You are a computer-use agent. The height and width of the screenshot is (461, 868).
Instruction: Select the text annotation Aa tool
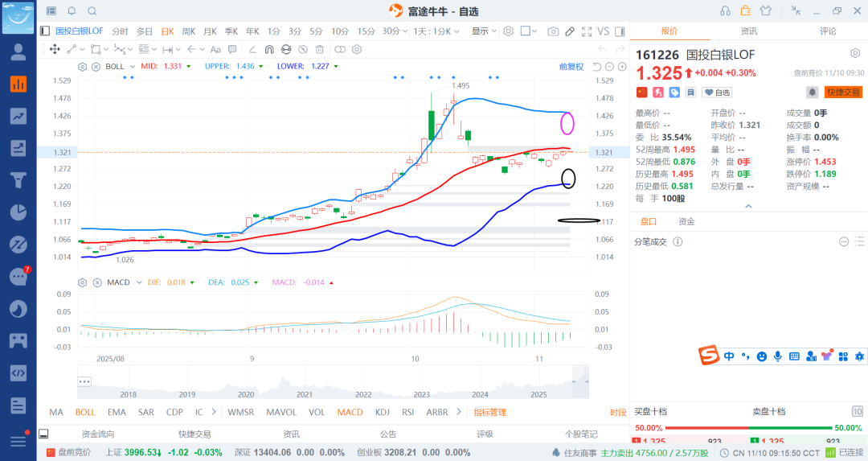click(x=215, y=49)
